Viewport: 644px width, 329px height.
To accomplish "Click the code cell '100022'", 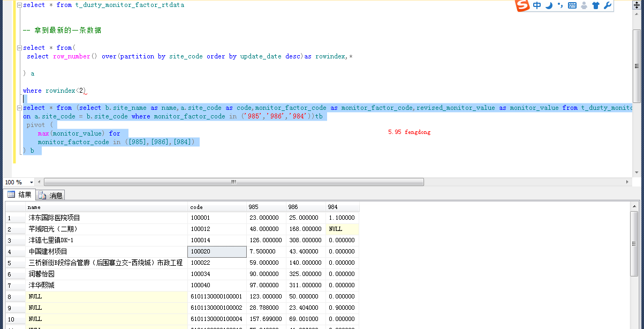I will tap(217, 263).
